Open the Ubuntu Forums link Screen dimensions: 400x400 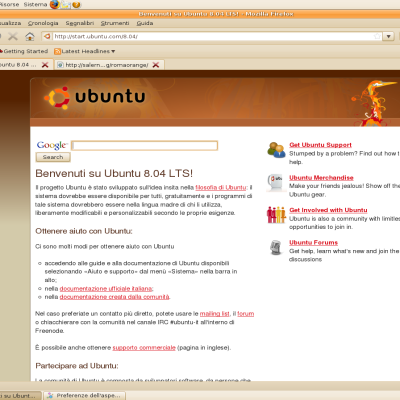tap(314, 243)
